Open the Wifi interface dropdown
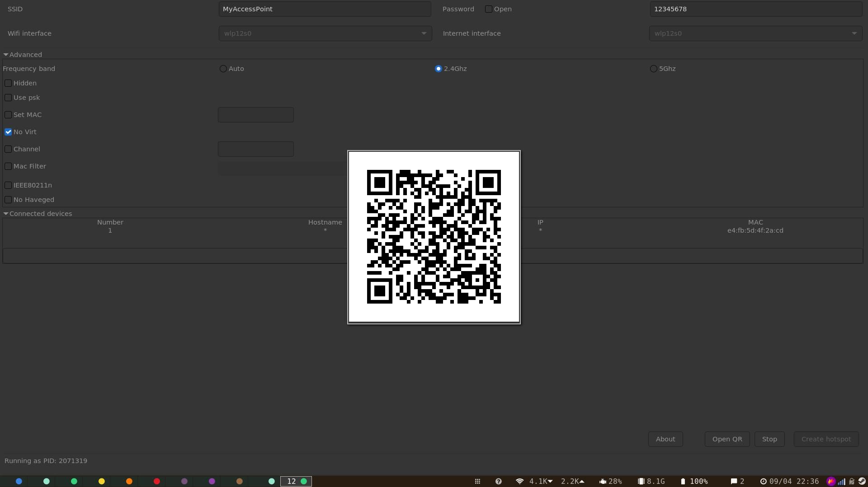The width and height of the screenshot is (868, 487). 325,33
